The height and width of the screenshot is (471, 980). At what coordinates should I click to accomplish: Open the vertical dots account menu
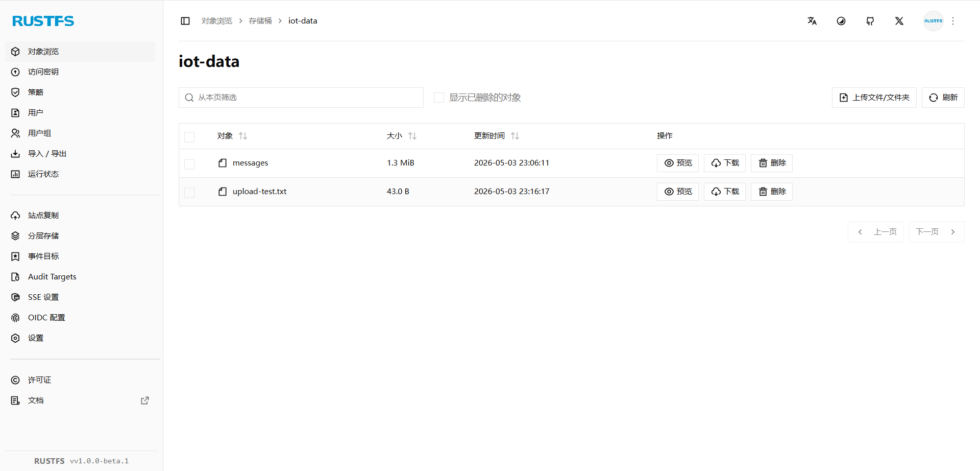953,21
